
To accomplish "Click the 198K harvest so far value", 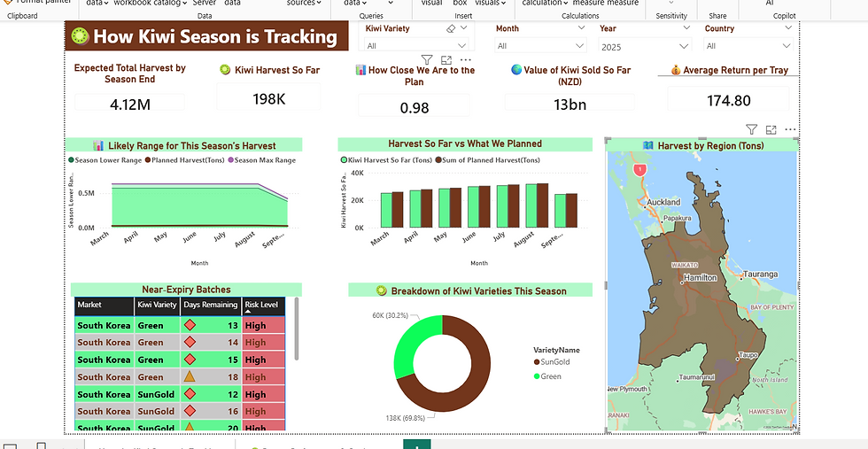I will [268, 99].
